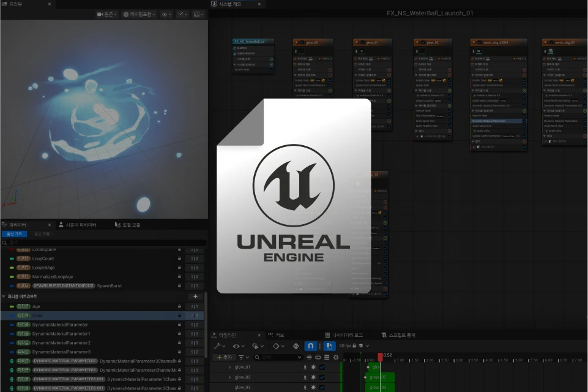Click the blue color pill beside DynamicMaterialParameter3

[12, 352]
